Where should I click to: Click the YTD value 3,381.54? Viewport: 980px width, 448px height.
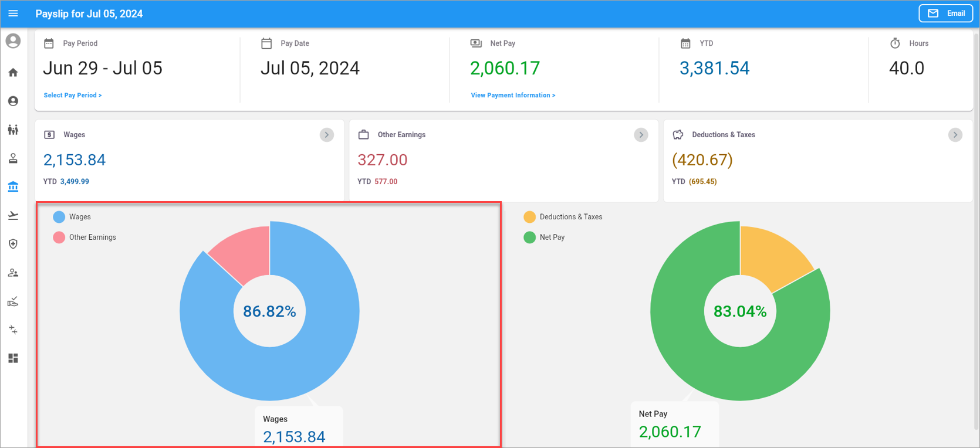pos(714,68)
